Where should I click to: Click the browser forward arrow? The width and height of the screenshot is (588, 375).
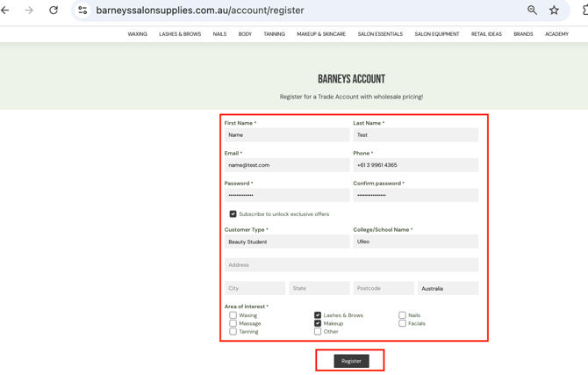pyautogui.click(x=29, y=11)
